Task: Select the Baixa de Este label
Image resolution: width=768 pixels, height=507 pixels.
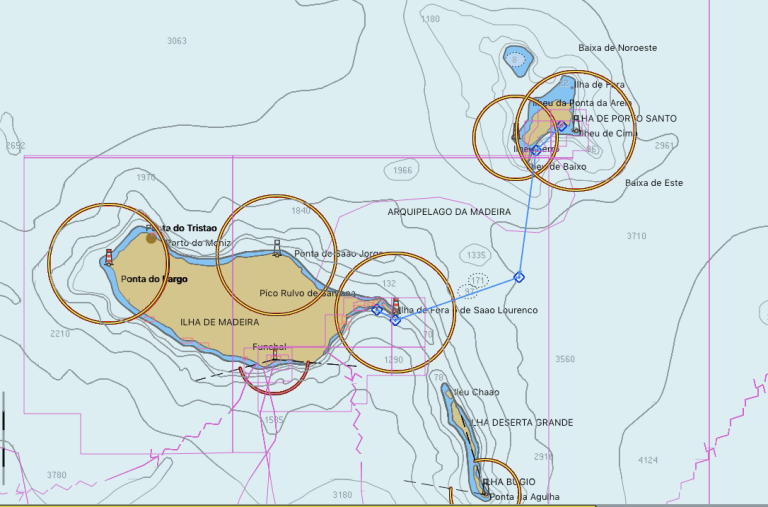Action: coord(654,183)
